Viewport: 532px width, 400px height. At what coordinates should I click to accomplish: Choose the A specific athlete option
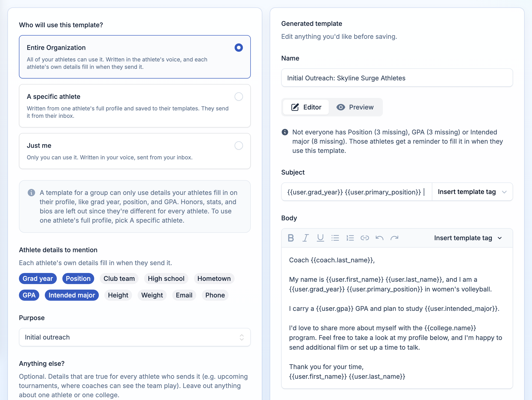tap(238, 97)
